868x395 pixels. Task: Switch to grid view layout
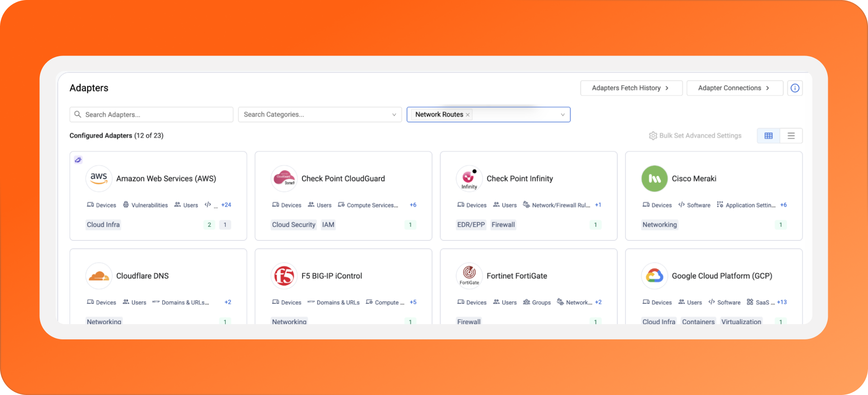coord(769,136)
